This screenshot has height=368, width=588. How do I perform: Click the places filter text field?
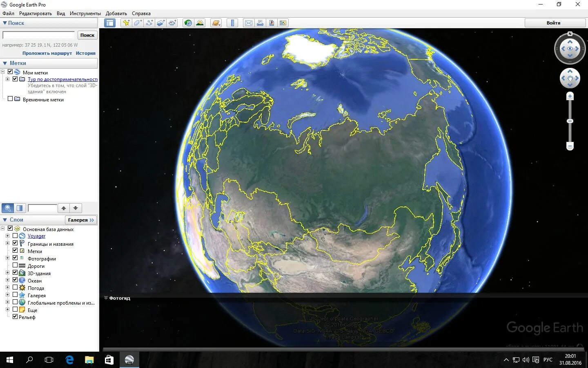pyautogui.click(x=42, y=208)
